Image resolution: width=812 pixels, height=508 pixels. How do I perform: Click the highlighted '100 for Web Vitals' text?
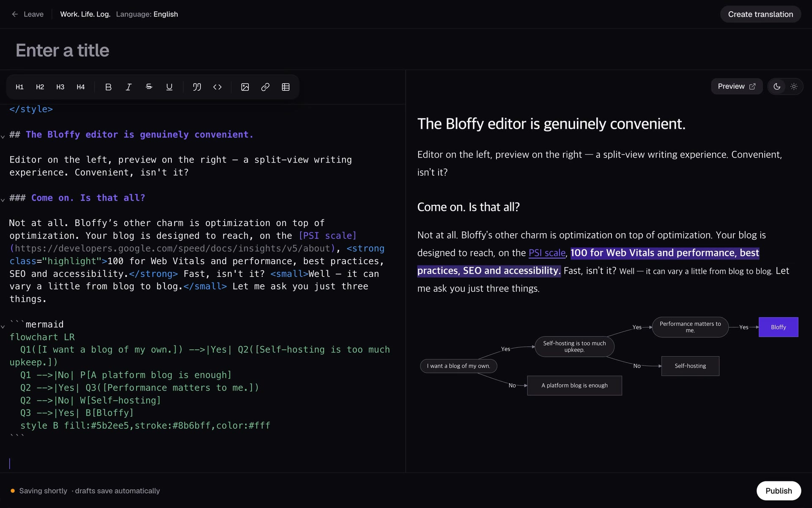click(x=664, y=253)
